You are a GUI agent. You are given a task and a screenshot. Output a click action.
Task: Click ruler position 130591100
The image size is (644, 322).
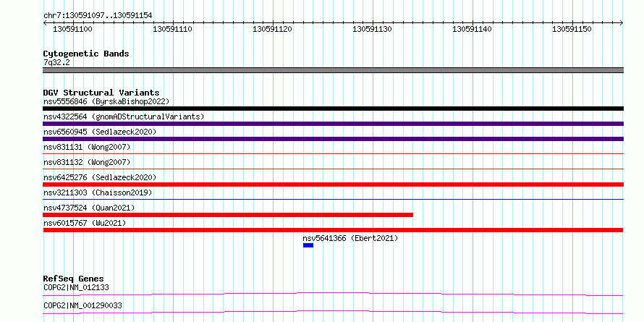72,29
